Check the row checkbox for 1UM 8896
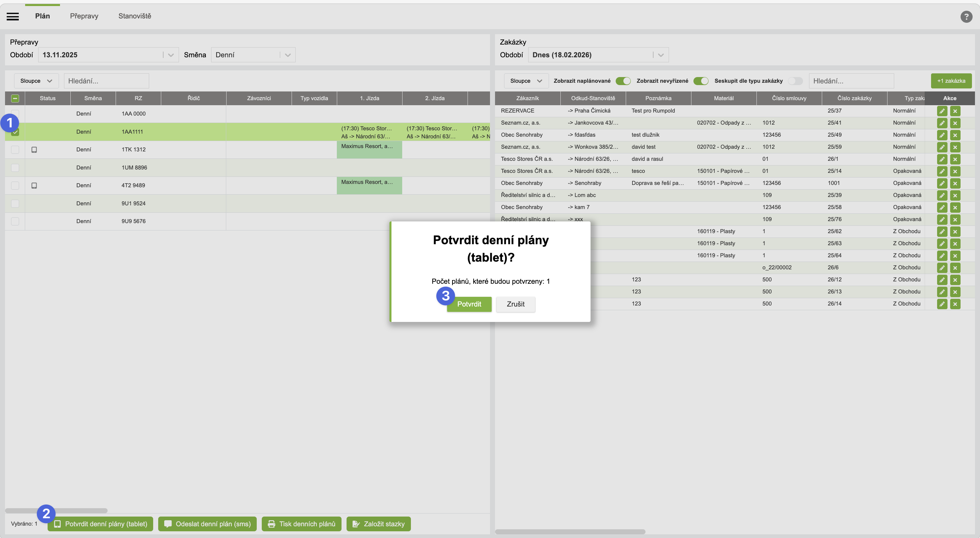Image resolution: width=980 pixels, height=538 pixels. 15,168
